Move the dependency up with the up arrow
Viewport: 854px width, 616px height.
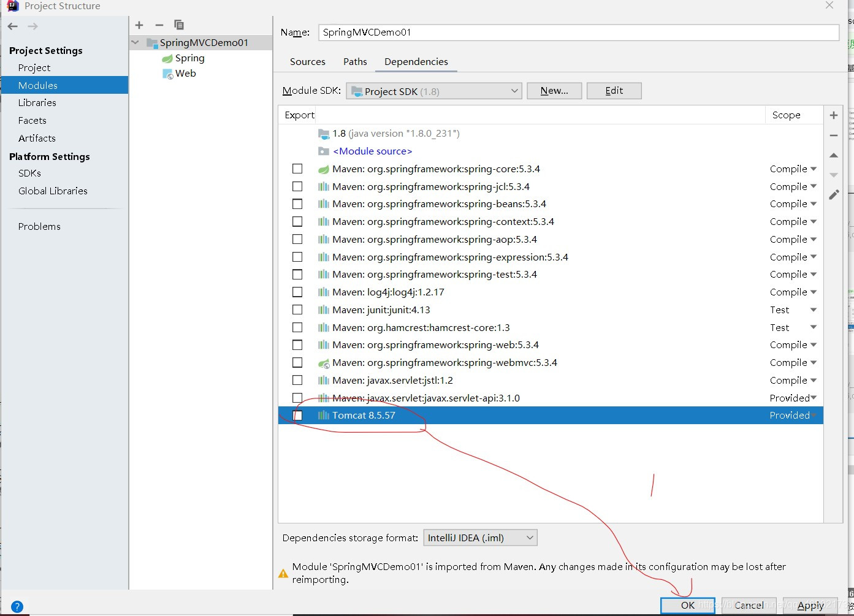click(x=834, y=156)
